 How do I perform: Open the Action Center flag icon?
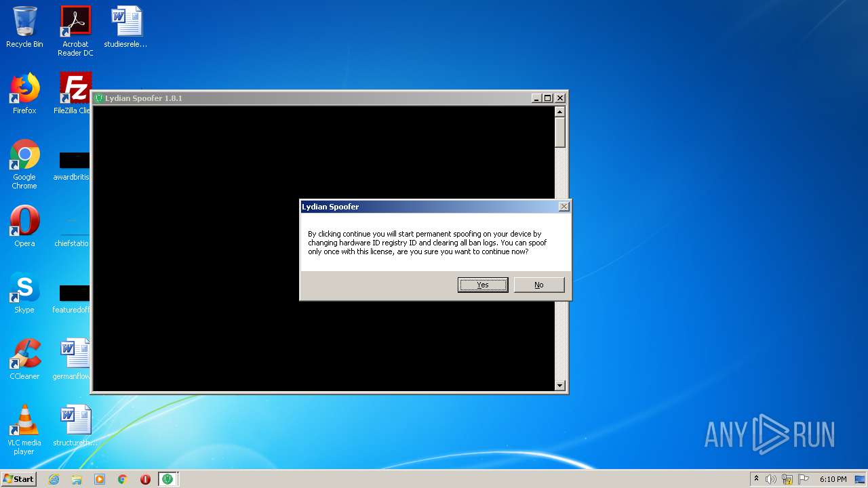[x=804, y=479]
